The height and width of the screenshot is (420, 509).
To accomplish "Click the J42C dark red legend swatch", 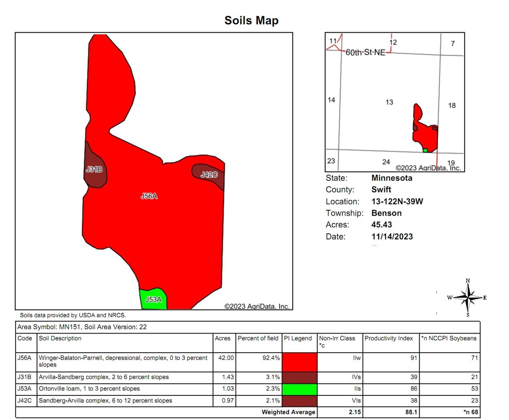I will point(299,401).
